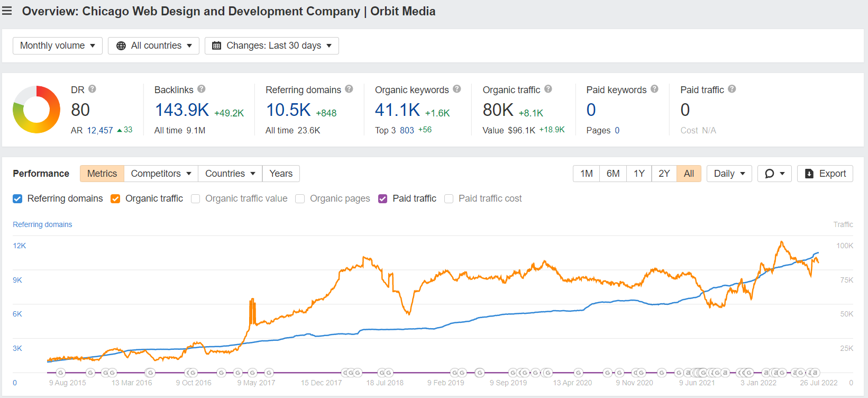The image size is (868, 398).
Task: Click the Export button
Action: click(825, 174)
